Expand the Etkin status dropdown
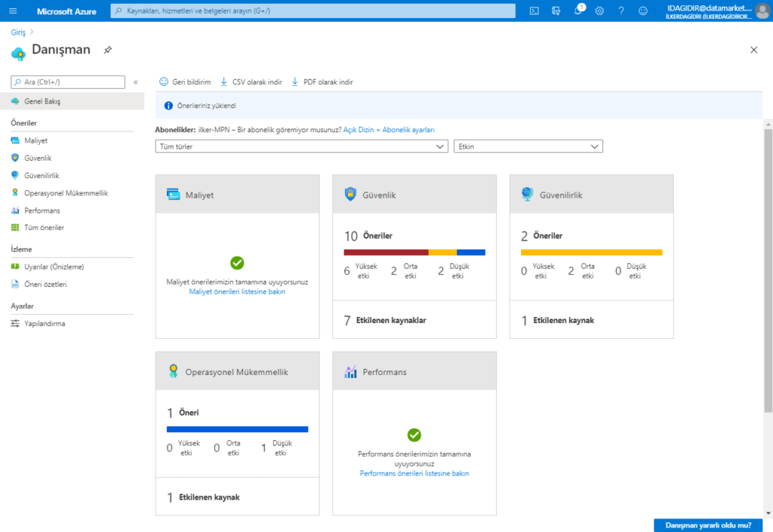Image resolution: width=773 pixels, height=532 pixels. click(528, 146)
